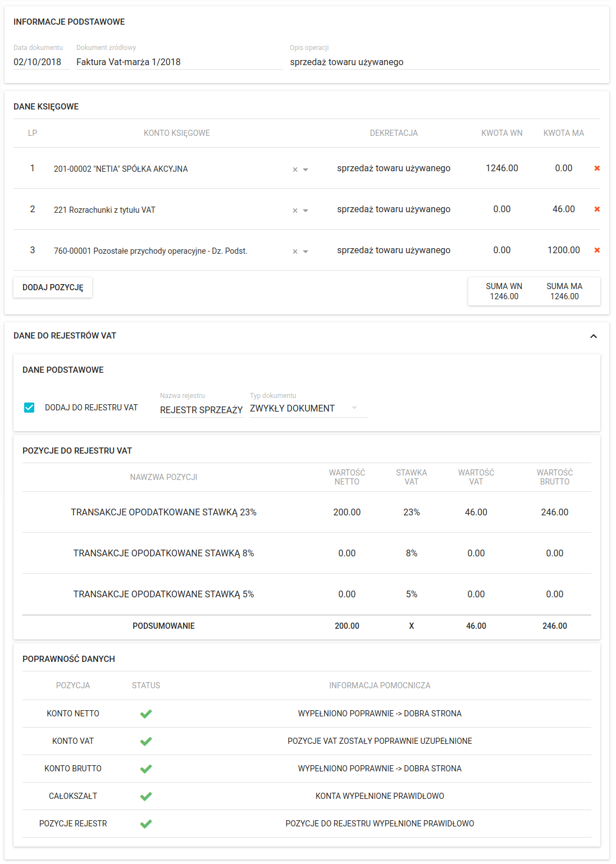Click the Opis operacji field
The width and height of the screenshot is (616, 864).
tap(445, 62)
